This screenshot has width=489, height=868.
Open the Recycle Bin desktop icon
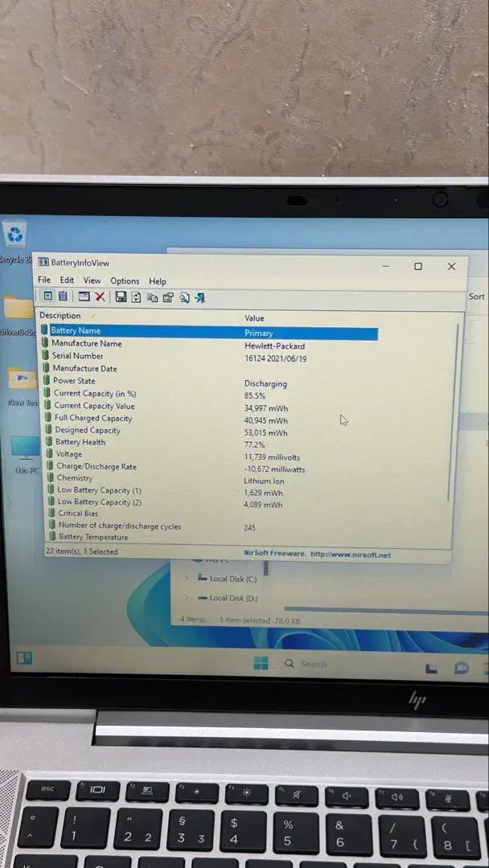click(15, 235)
